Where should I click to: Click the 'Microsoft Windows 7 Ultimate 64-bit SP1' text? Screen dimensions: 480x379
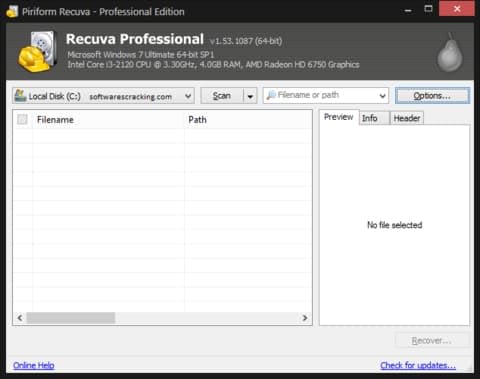[x=141, y=54]
